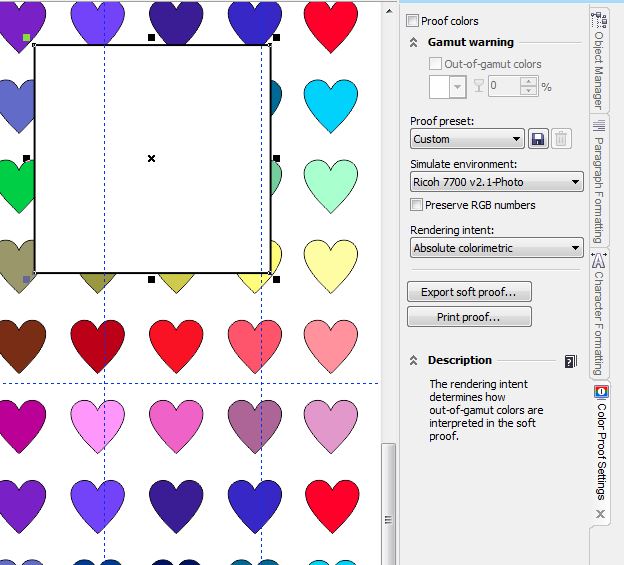Click the rectangle's center X marker

coord(151,158)
